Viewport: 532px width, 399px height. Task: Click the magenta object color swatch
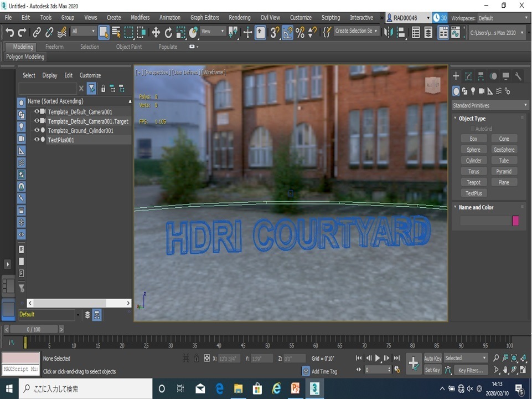click(x=515, y=221)
